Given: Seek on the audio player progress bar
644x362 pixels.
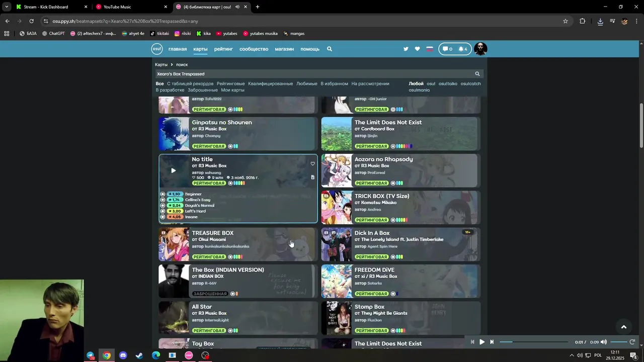Looking at the screenshot, I should [534, 342].
